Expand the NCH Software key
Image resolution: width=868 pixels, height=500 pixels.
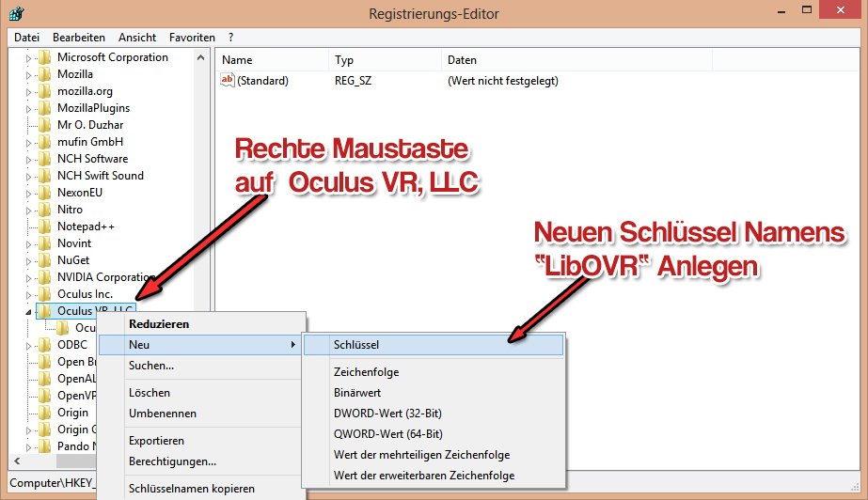pos(28,159)
